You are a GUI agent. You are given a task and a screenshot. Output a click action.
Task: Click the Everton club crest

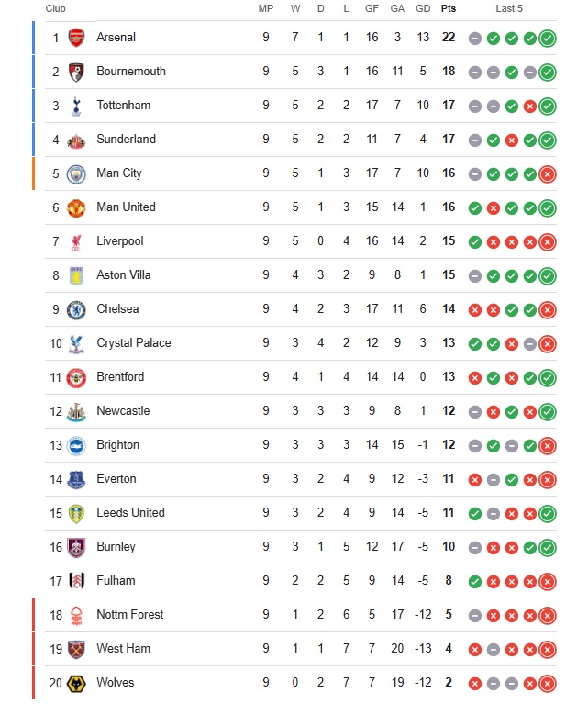tap(76, 479)
